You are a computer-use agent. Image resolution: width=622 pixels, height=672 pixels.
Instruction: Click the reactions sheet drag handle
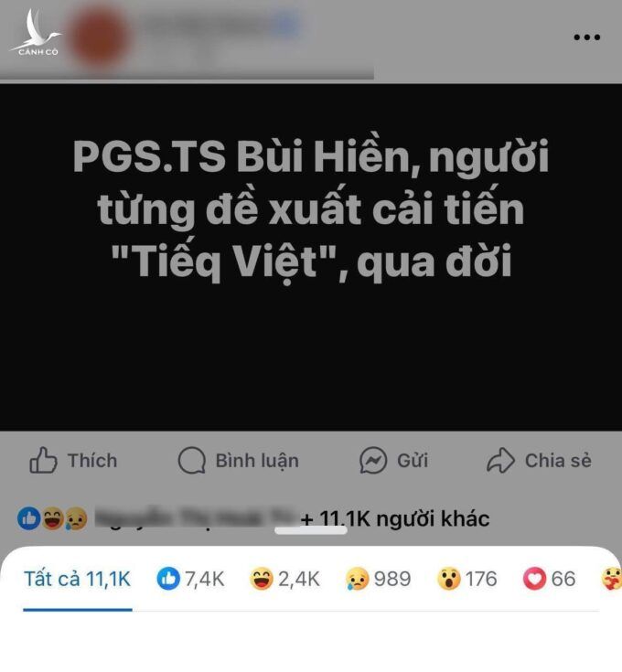point(311,530)
